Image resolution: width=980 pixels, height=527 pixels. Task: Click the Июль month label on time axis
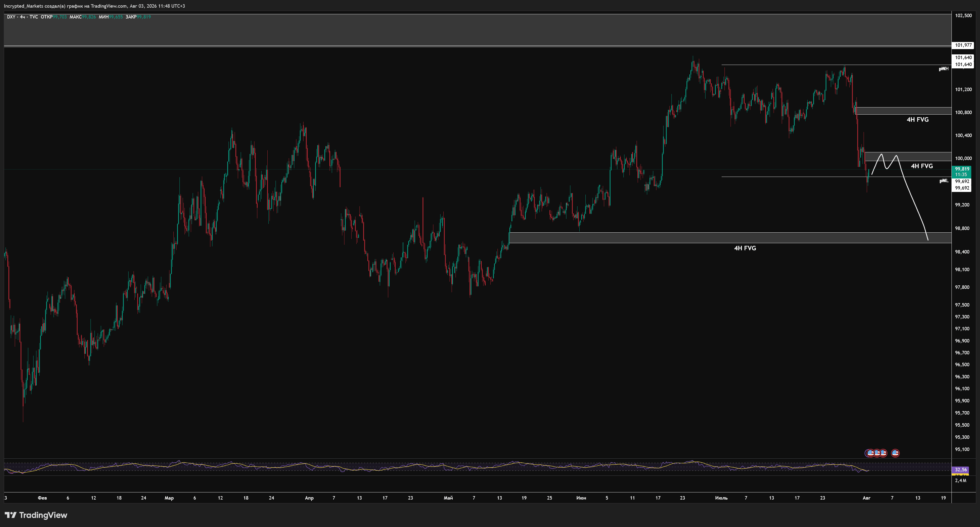click(721, 498)
